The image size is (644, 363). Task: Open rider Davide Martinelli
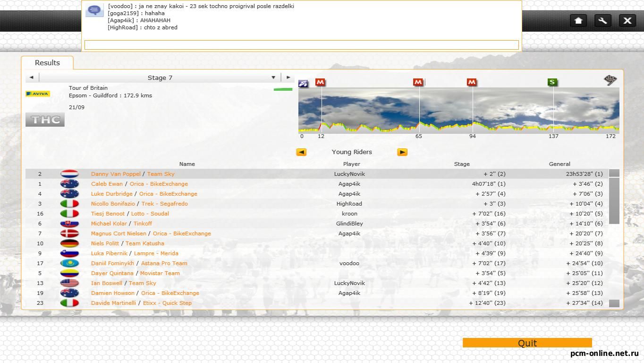[114, 303]
